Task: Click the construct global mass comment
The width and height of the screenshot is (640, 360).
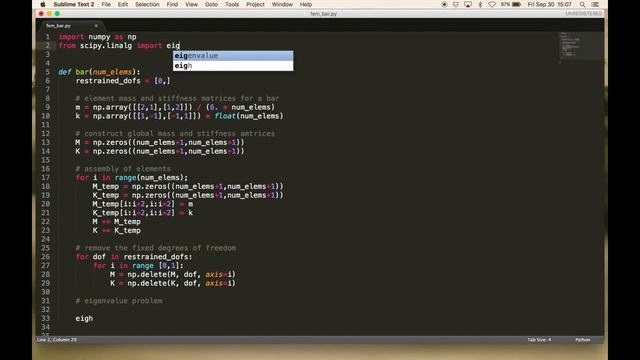Action: point(175,134)
